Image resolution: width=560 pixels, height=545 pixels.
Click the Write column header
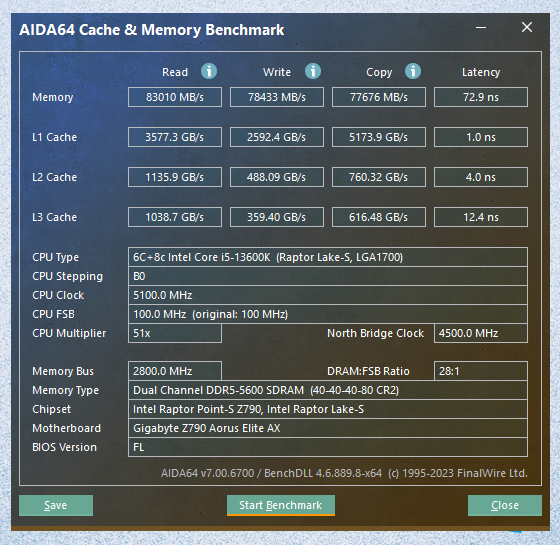pos(277,72)
